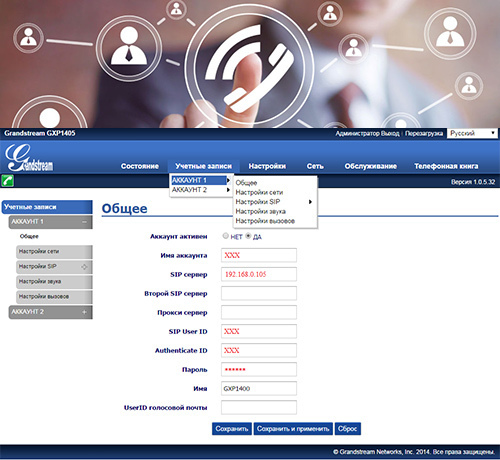
Task: Open the Настройки top menu
Action: 267,166
